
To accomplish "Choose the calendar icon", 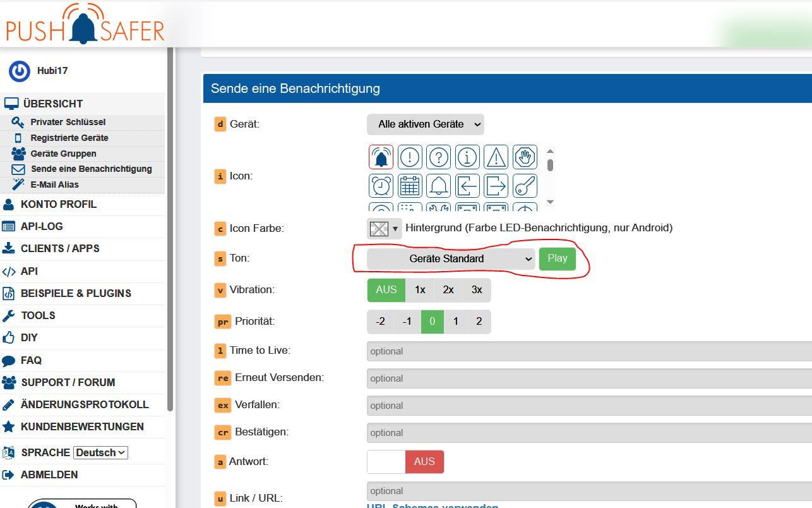I will pos(410,186).
